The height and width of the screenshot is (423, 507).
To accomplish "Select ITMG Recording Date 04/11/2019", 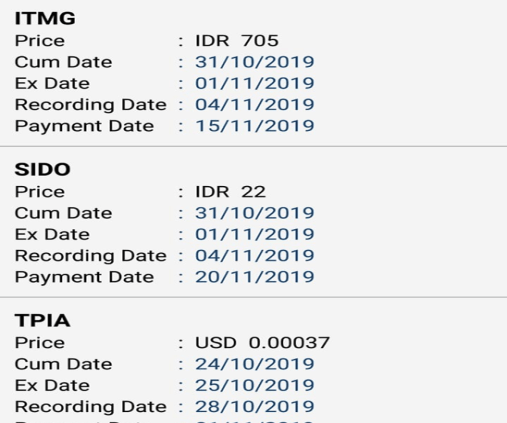I will [x=255, y=105].
